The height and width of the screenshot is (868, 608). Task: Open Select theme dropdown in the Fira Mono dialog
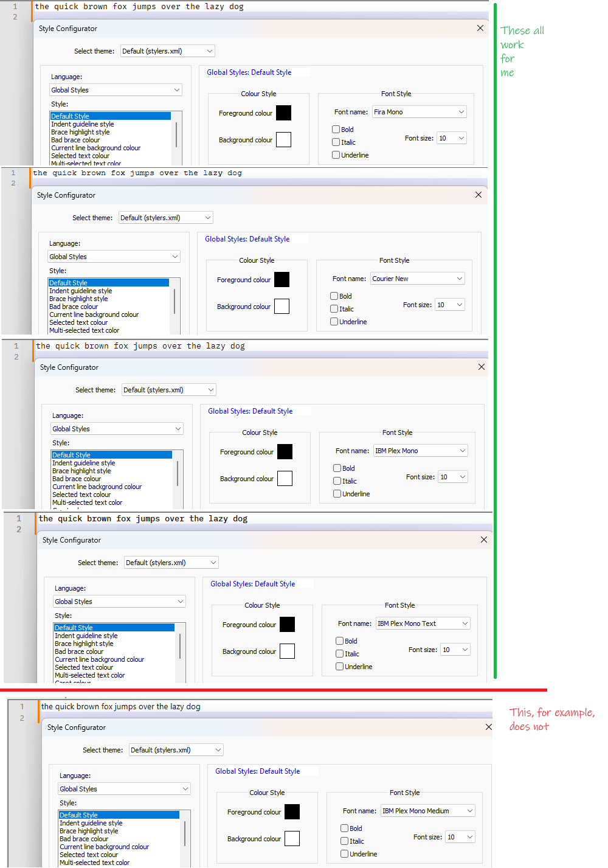[167, 51]
